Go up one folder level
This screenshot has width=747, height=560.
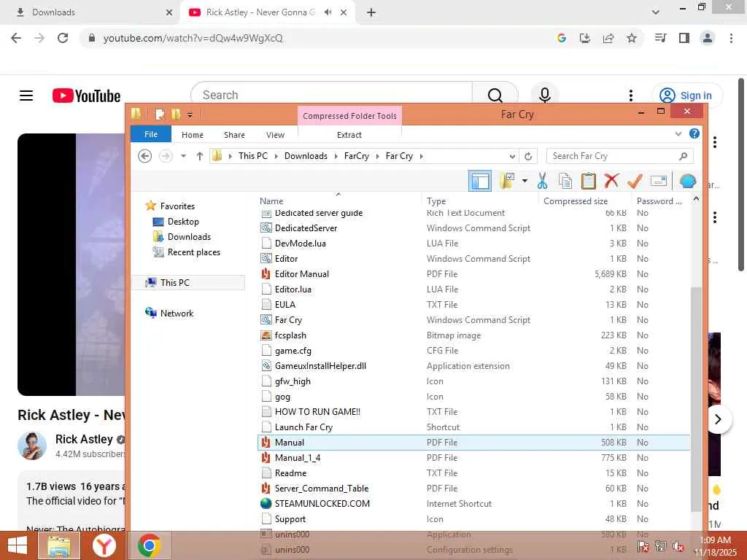(x=200, y=156)
